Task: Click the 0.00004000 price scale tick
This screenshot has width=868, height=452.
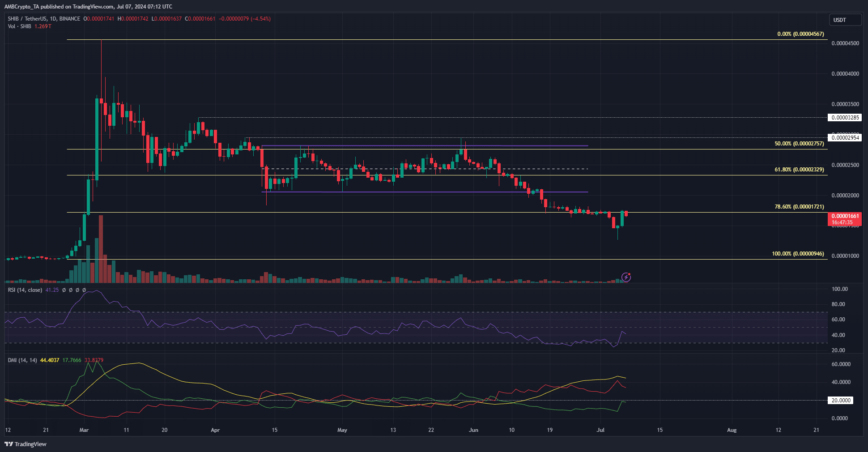Action: [845, 74]
